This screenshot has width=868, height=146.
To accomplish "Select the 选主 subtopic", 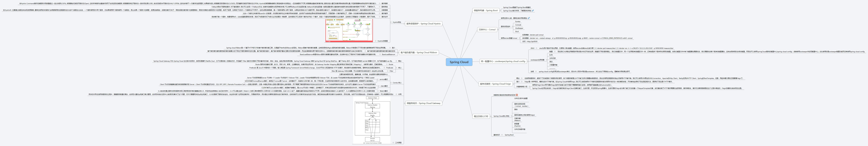I will pos(551,62).
